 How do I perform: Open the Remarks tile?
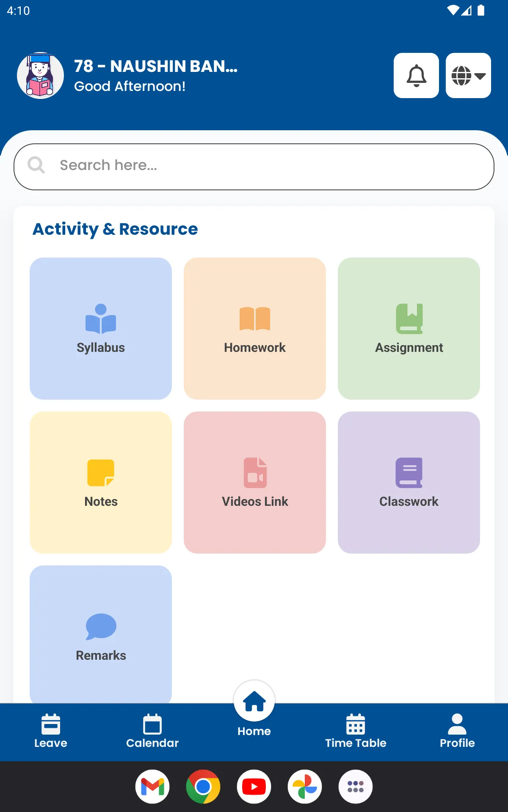101,634
